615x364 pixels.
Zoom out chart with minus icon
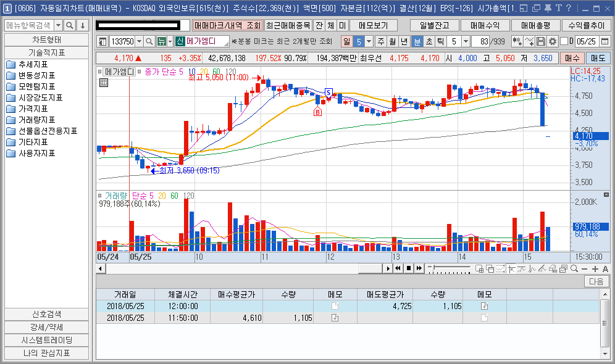[x=585, y=269]
